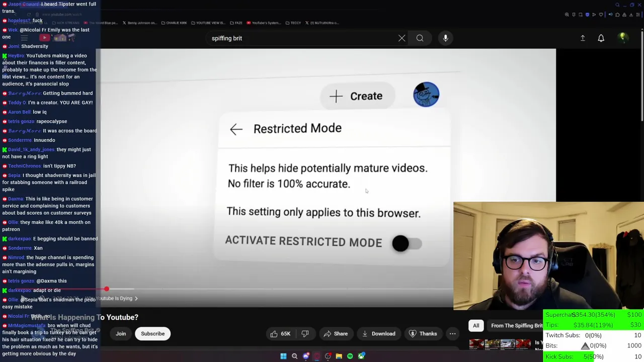Bookmark page with the heart icon
Viewport: 644px width, 362px height.
(x=601, y=15)
